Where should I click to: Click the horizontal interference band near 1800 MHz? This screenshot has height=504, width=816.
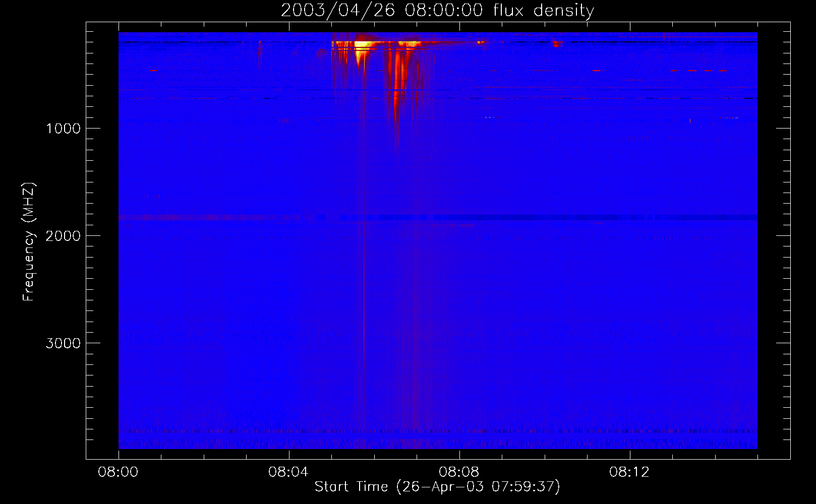click(438, 218)
